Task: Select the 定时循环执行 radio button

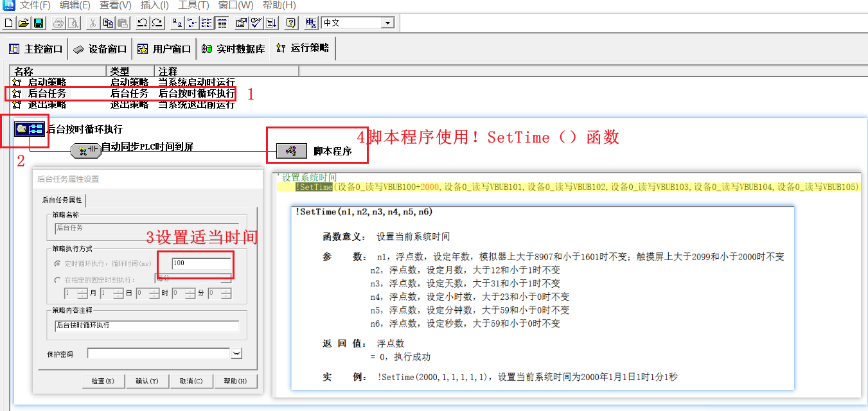Action: pyautogui.click(x=57, y=263)
